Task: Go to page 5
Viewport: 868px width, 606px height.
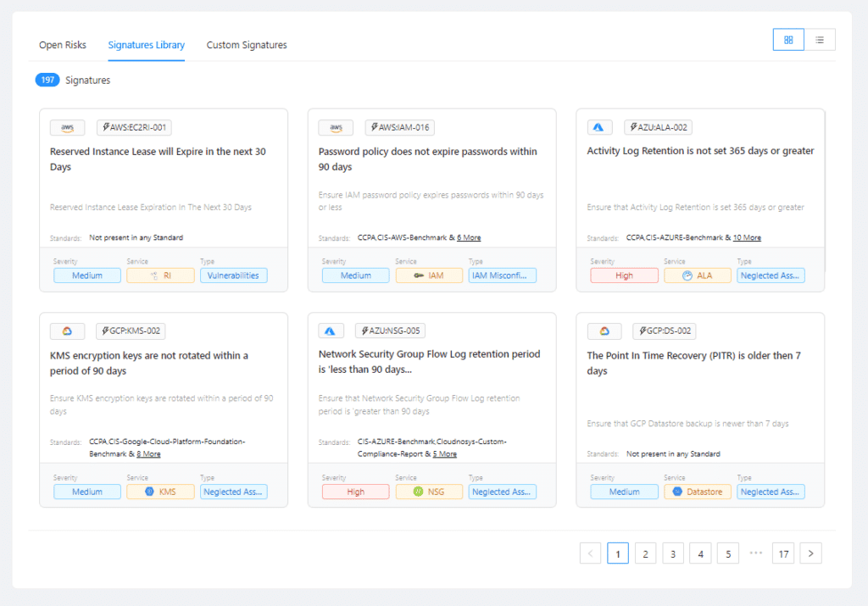Action: coord(728,553)
